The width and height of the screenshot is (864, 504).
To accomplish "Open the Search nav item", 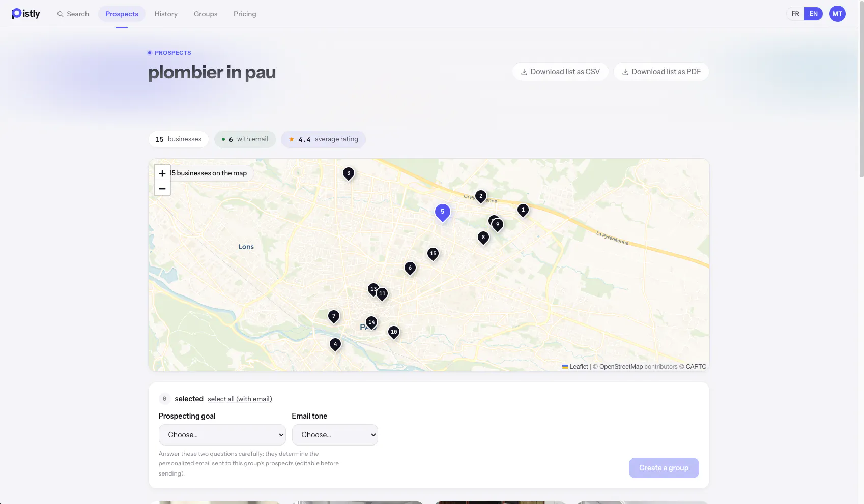I will pyautogui.click(x=73, y=14).
